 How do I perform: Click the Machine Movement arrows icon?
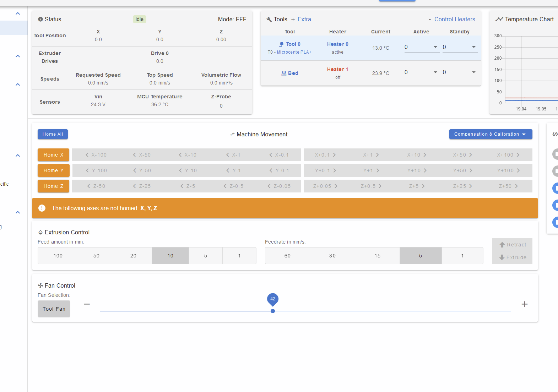pyautogui.click(x=232, y=134)
